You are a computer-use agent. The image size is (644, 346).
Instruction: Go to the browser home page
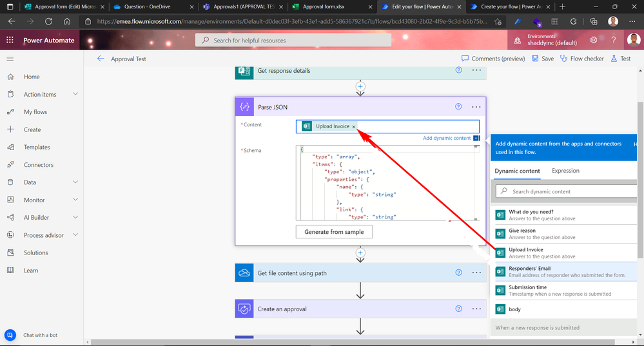click(x=67, y=21)
